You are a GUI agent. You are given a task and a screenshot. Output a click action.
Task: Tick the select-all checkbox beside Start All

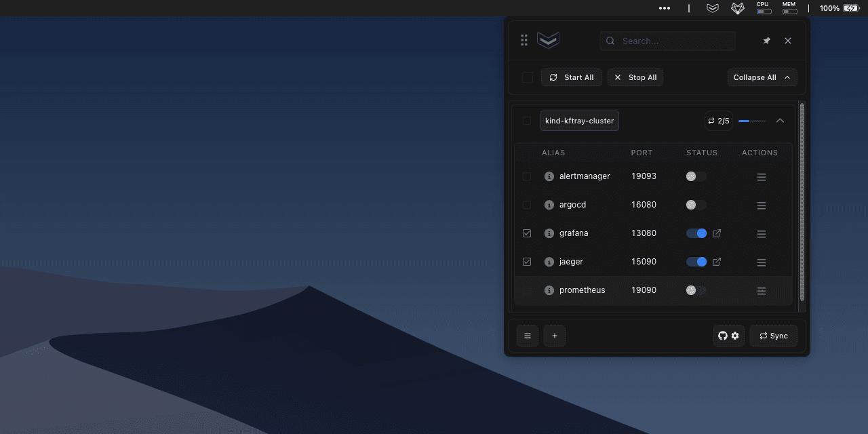(x=528, y=77)
